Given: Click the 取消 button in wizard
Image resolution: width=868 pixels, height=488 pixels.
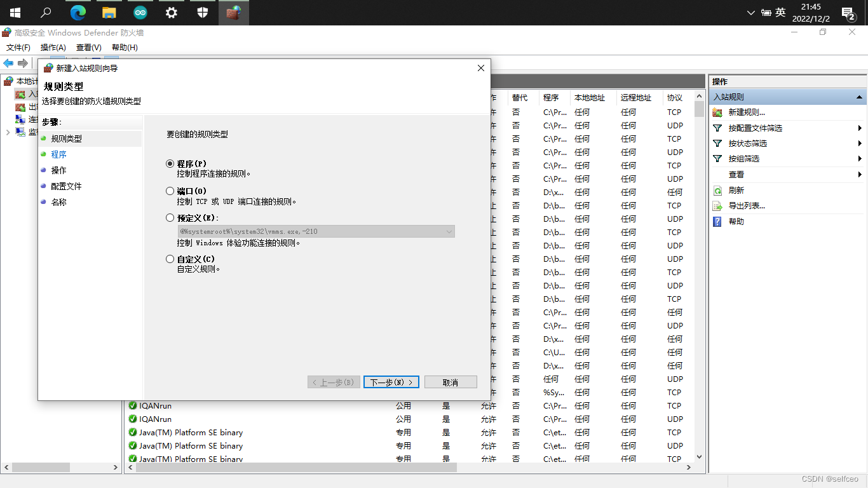Looking at the screenshot, I should click(451, 382).
